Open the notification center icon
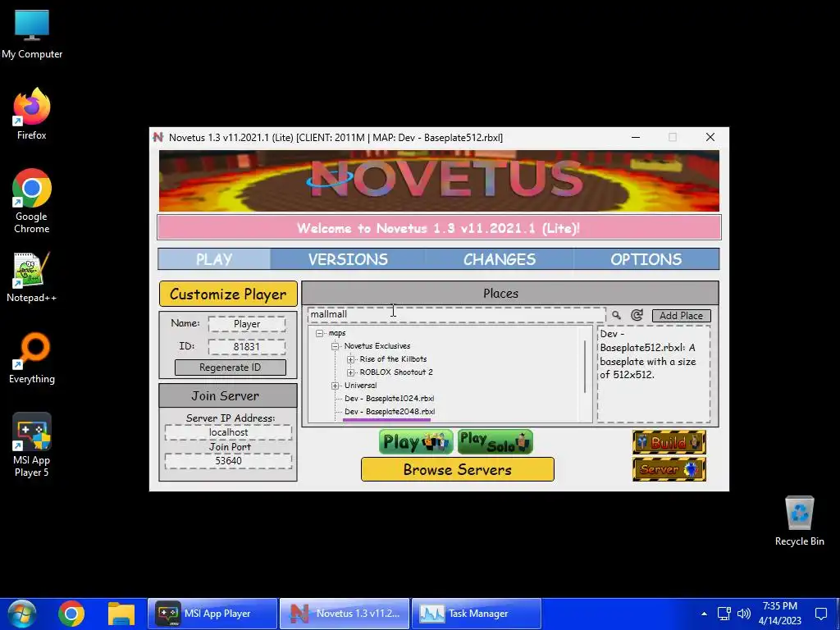Image resolution: width=840 pixels, height=630 pixels. (821, 614)
